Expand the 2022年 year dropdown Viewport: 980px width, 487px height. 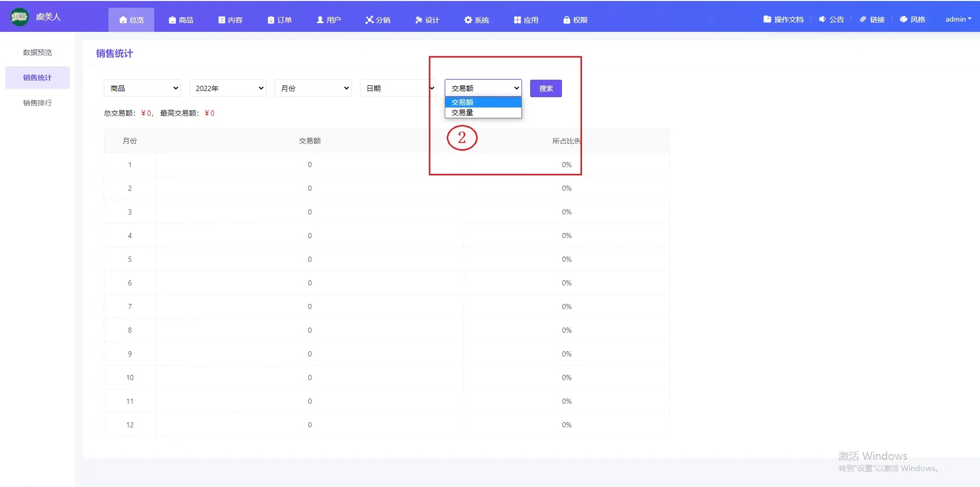pos(228,88)
